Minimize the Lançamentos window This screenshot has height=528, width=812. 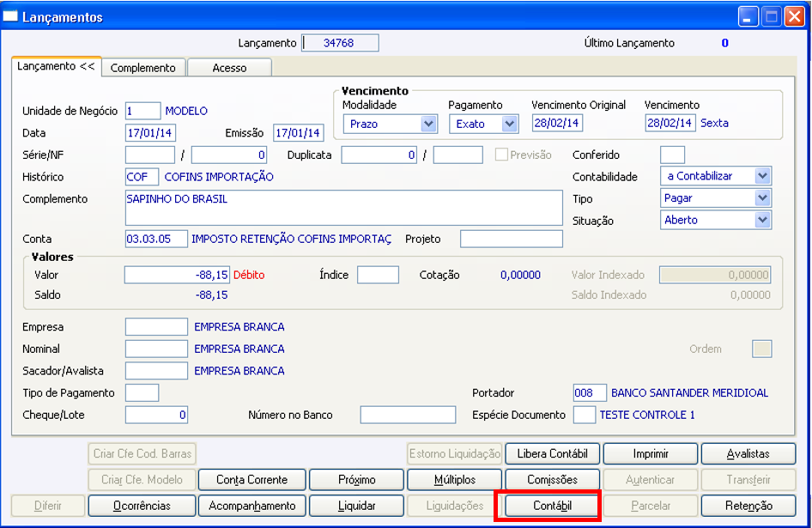click(748, 16)
